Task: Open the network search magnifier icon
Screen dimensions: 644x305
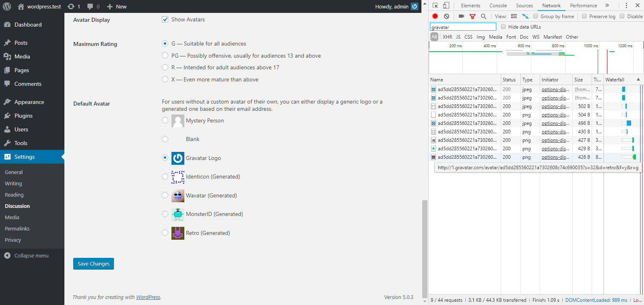Action: click(x=483, y=17)
